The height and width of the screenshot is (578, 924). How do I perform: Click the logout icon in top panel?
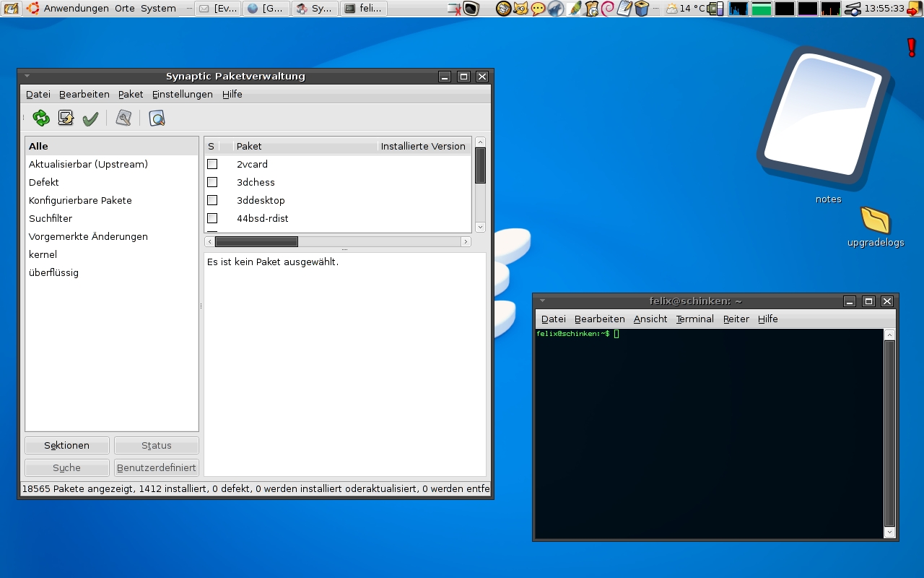coord(915,9)
